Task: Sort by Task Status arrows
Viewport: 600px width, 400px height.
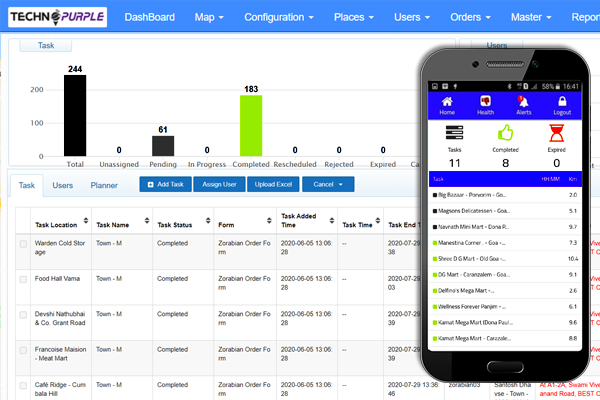Action: (208, 220)
